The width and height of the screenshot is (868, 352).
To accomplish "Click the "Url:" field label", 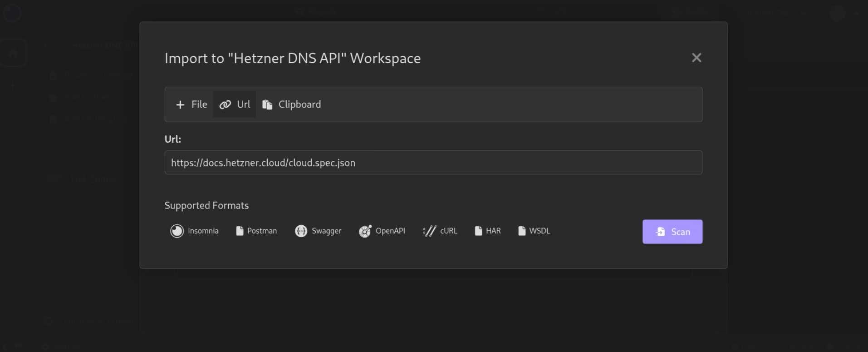I will (x=172, y=139).
